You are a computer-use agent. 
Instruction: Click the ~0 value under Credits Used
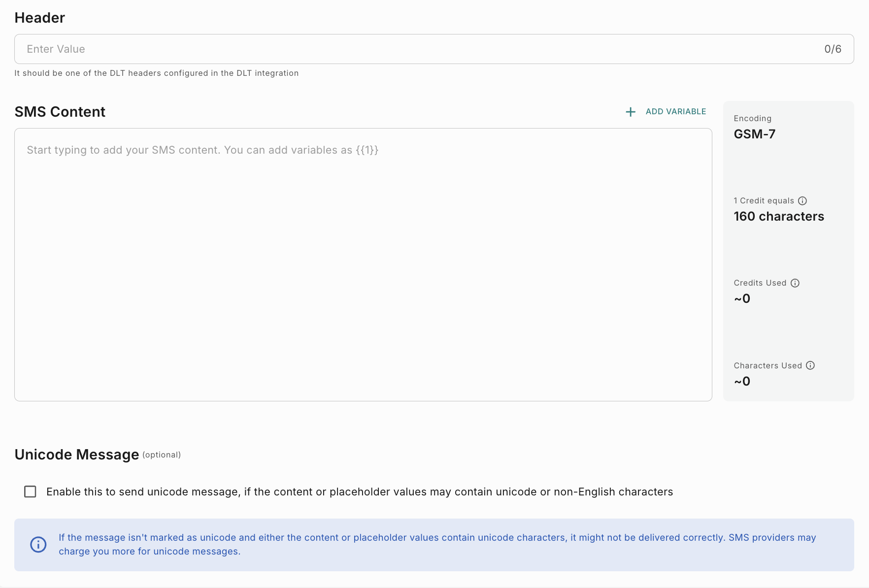pos(742,298)
